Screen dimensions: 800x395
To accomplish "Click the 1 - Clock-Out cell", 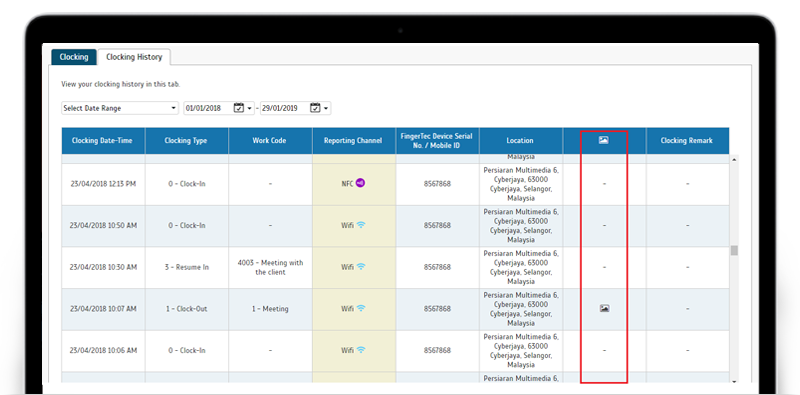I will coord(186,309).
